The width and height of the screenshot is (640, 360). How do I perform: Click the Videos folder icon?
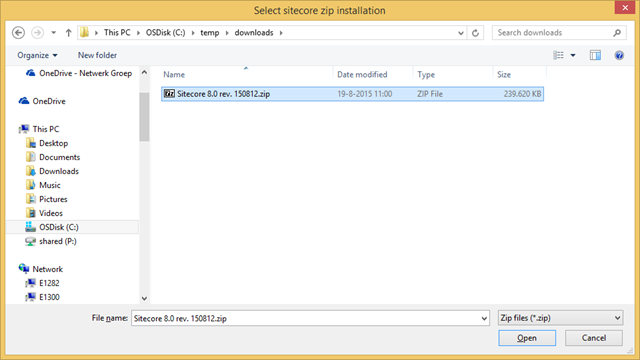pyautogui.click(x=30, y=213)
